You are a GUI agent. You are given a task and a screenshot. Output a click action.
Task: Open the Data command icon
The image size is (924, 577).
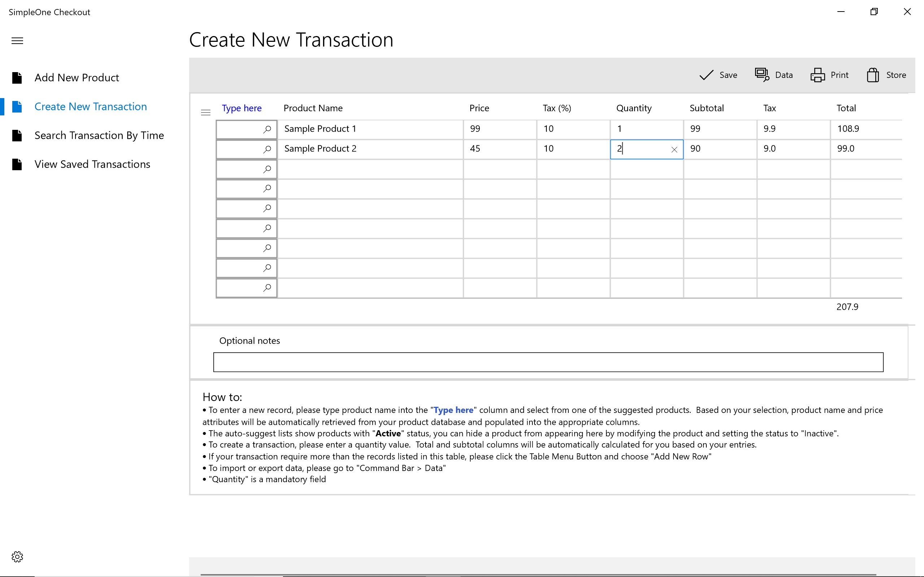tap(762, 75)
